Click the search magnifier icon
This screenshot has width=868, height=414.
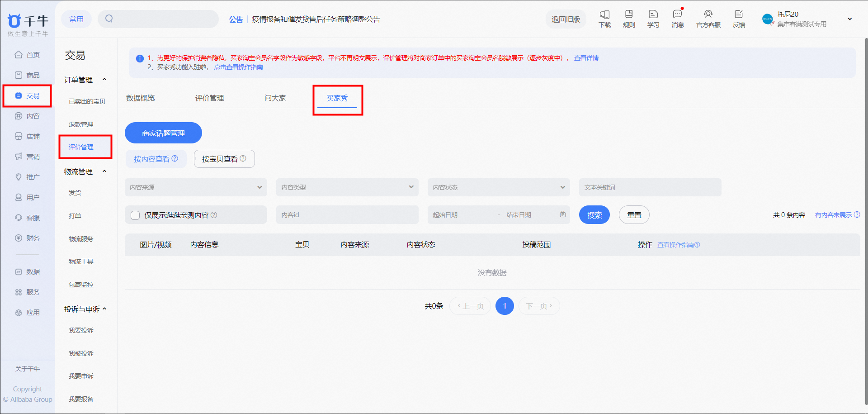click(109, 19)
